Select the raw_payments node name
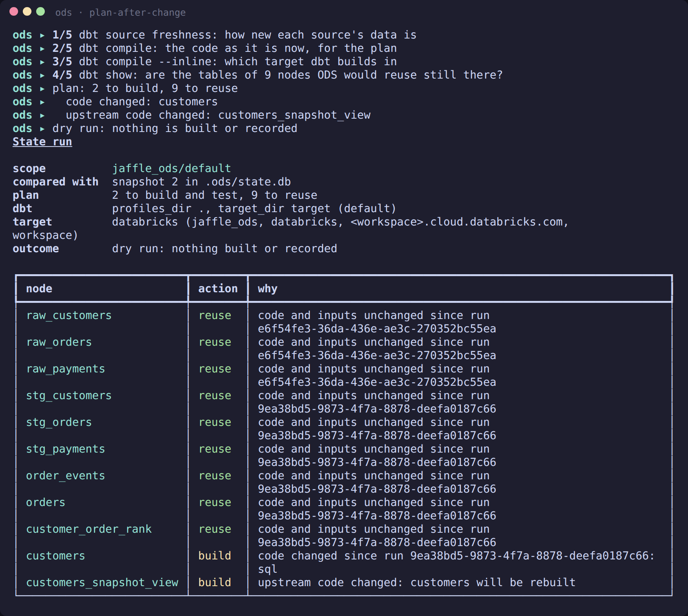 pos(66,369)
